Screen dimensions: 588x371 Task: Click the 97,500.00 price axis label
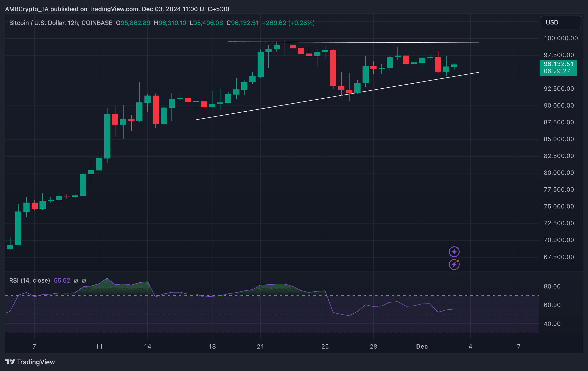[559, 55]
